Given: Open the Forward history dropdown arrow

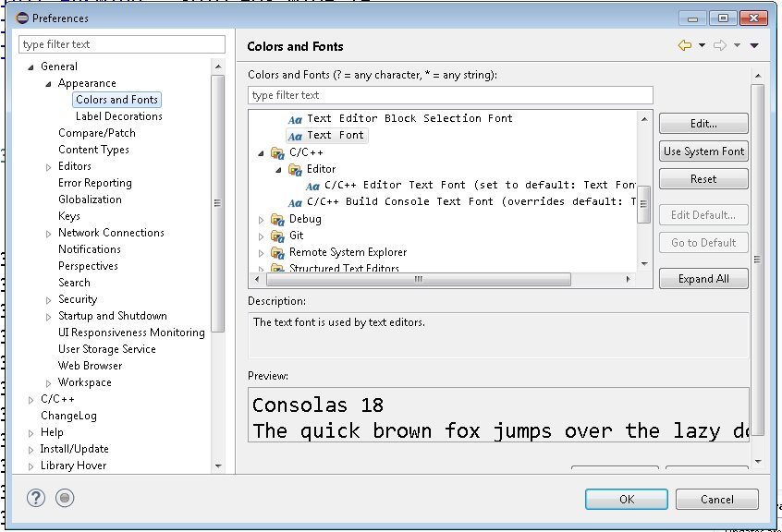Looking at the screenshot, I should [737, 45].
